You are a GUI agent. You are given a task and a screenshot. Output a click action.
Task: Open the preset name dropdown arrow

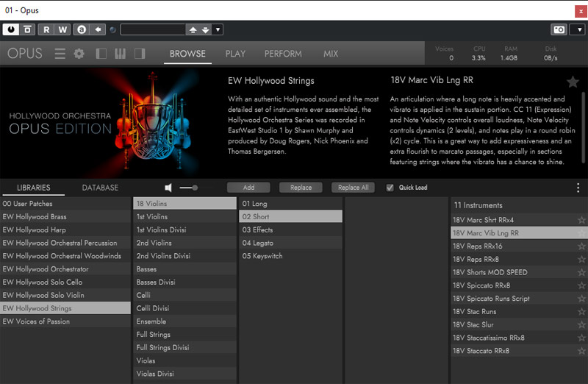point(218,29)
